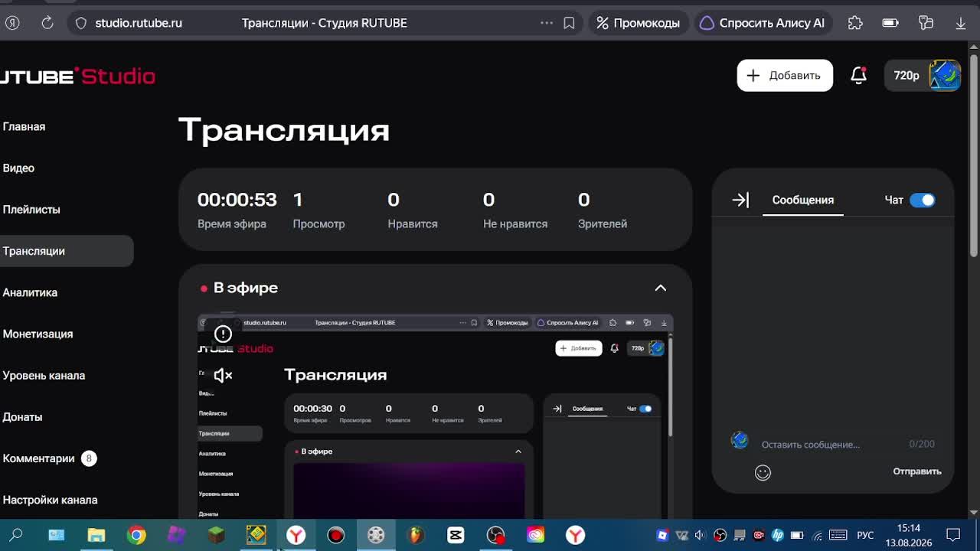Click the 0/200 character counter
Viewport: 980px width, 551px height.
(922, 444)
